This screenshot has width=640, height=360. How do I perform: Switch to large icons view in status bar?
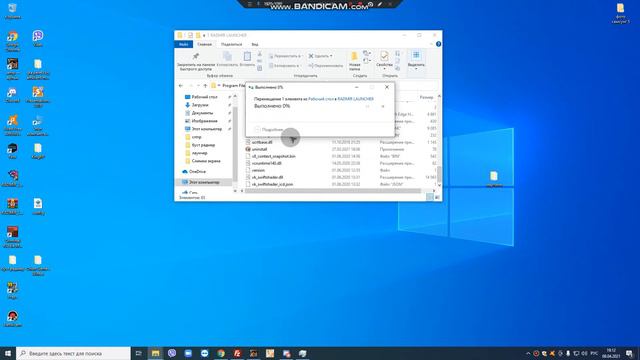pos(438,197)
